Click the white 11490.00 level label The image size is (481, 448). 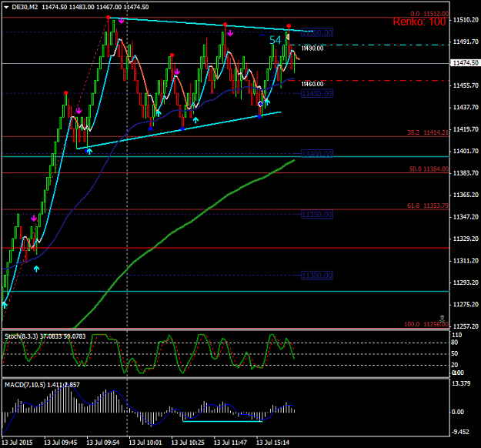(312, 48)
